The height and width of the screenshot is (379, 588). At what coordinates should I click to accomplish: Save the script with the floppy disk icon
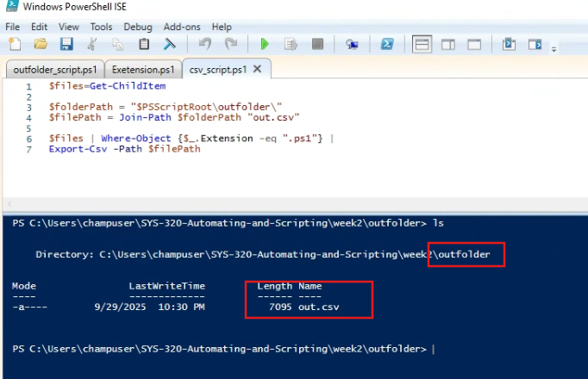point(66,44)
